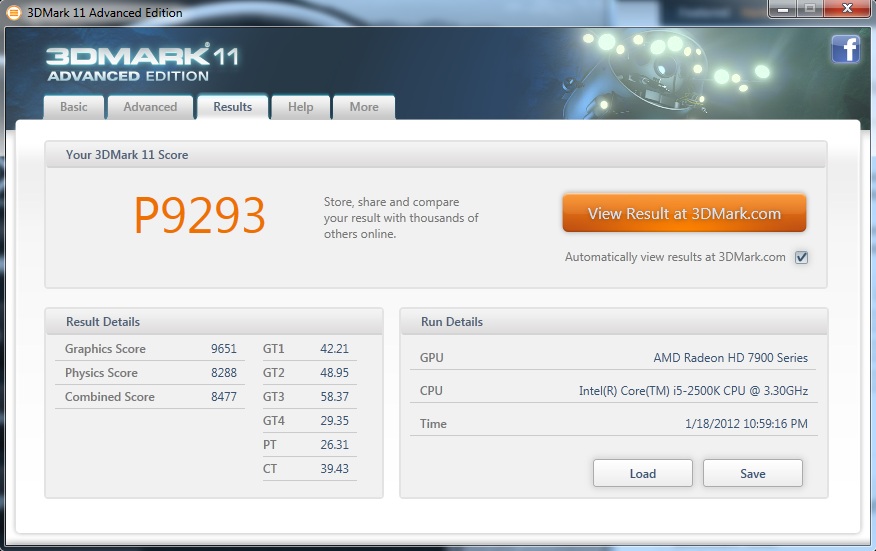
Task: Select the Results tab
Action: (x=232, y=106)
